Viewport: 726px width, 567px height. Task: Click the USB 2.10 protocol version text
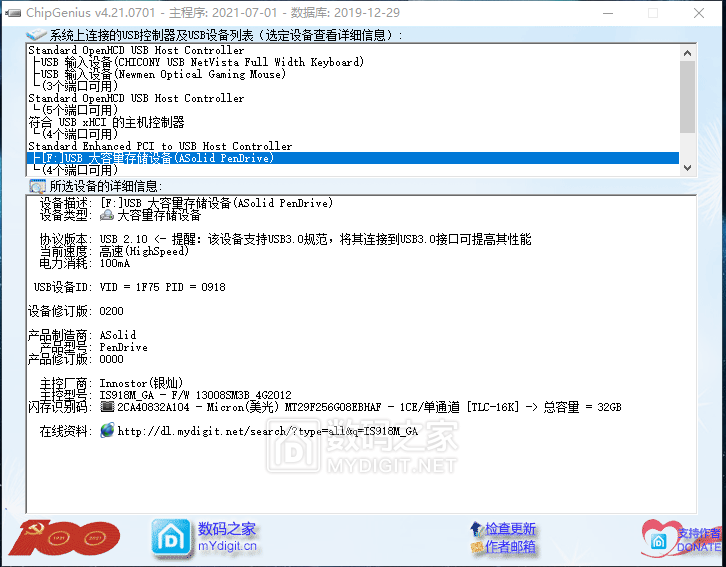[x=123, y=239]
